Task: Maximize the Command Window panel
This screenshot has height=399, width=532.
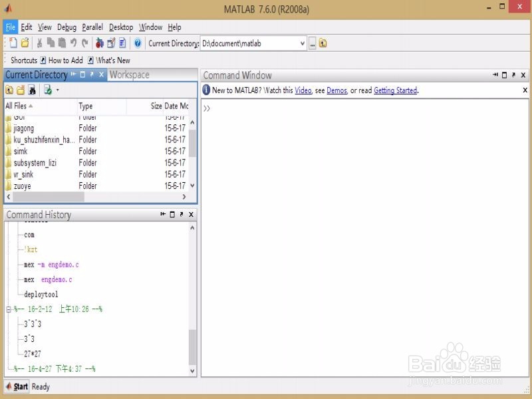Action: [x=504, y=75]
